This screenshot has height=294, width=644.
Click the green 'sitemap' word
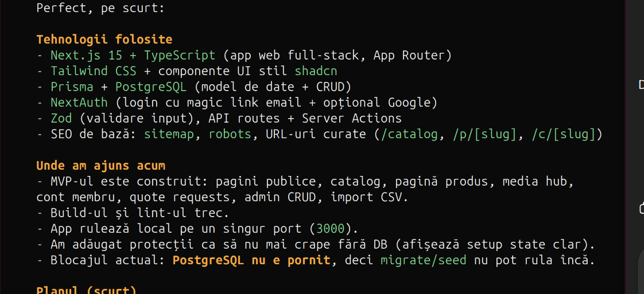[169, 134]
